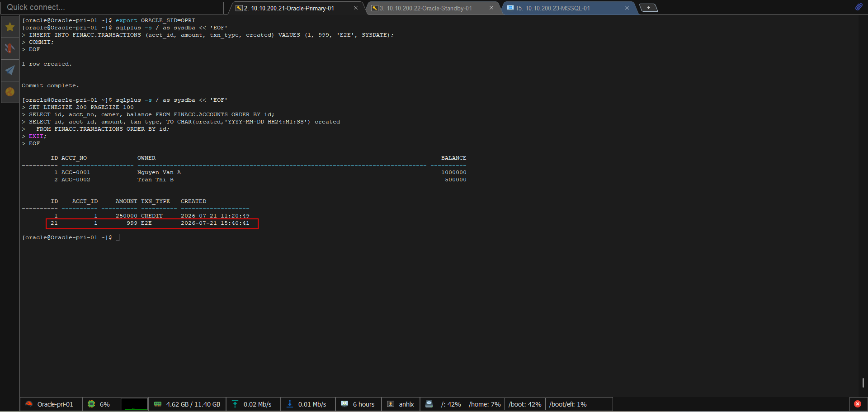Close the Oracle-Standby-01 tab
The height and width of the screenshot is (412, 868).
491,8
